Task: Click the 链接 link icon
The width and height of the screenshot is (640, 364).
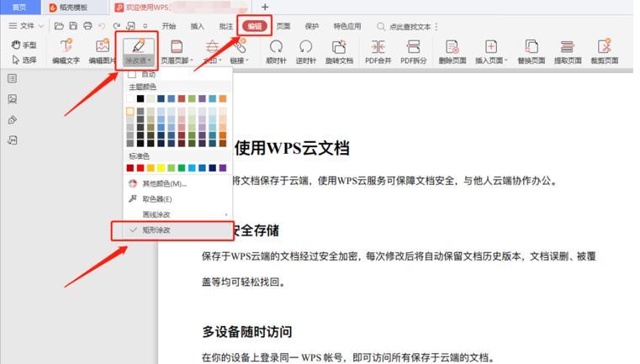Action: (x=240, y=46)
